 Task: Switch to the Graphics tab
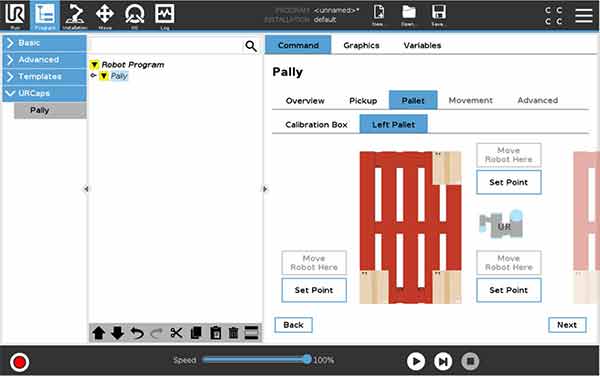click(x=361, y=45)
